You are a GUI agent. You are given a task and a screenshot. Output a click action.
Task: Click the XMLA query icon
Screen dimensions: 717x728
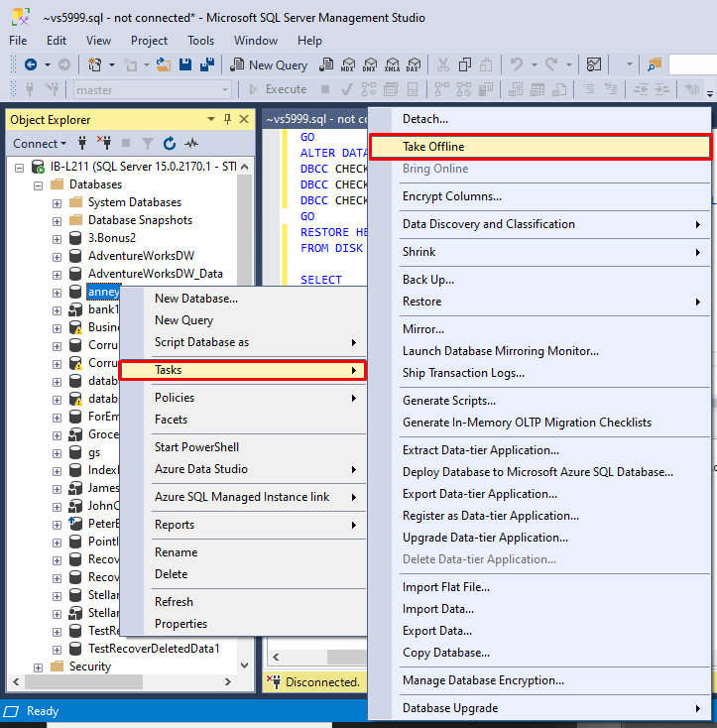point(392,64)
